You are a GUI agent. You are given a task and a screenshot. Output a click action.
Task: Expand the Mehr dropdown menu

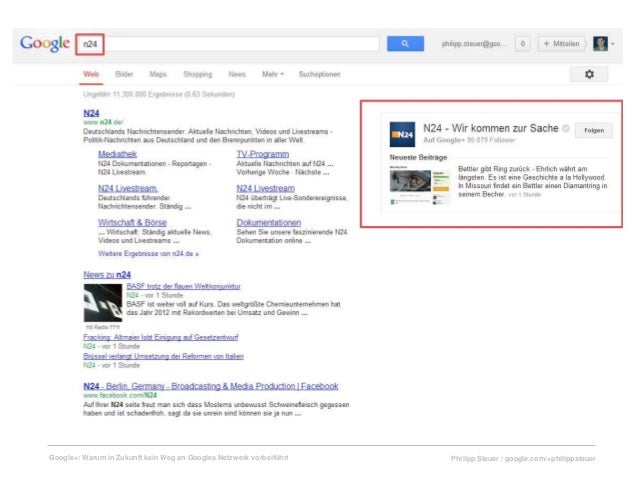point(273,74)
